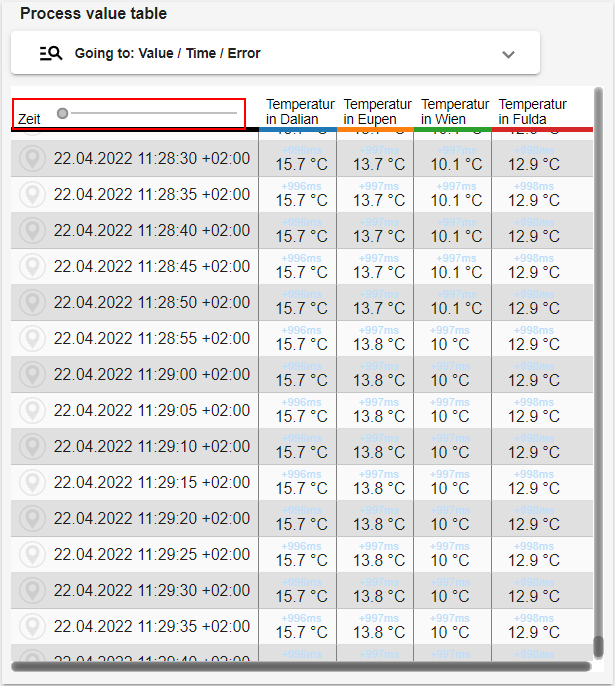Image resolution: width=615 pixels, height=686 pixels.
Task: Click location pin icon for 11:29:05 row
Action: coord(33,411)
